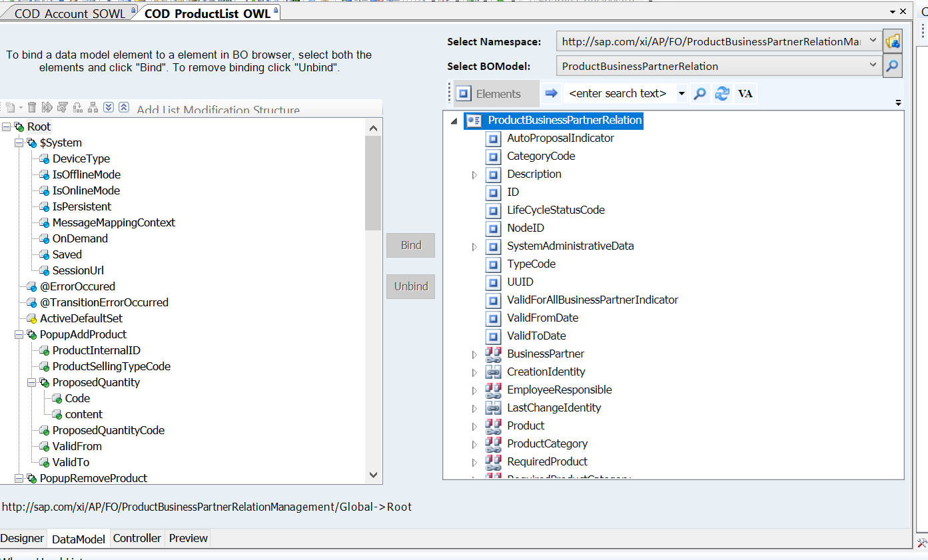Click the data model tree scroll up arrow
This screenshot has width=928, height=560.
tap(373, 128)
